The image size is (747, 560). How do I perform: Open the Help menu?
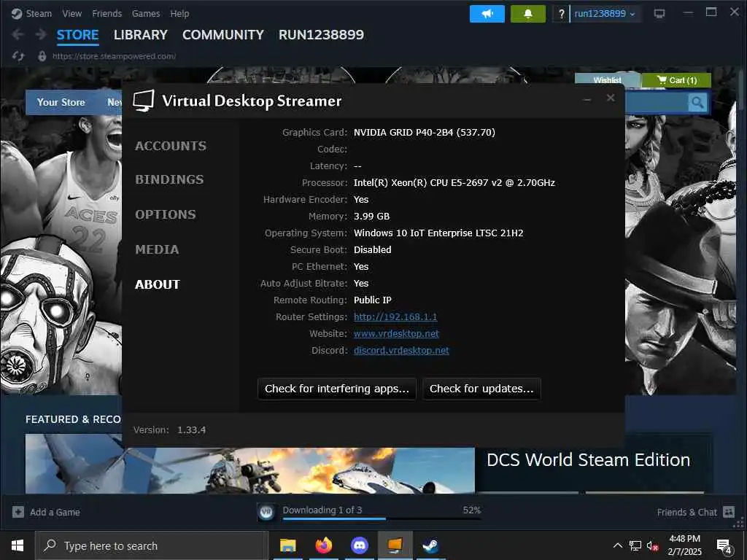pos(179,14)
